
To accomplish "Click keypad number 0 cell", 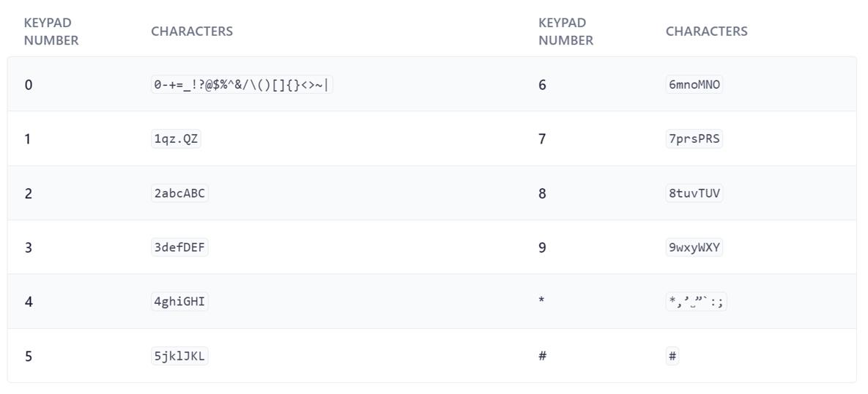I will point(29,85).
